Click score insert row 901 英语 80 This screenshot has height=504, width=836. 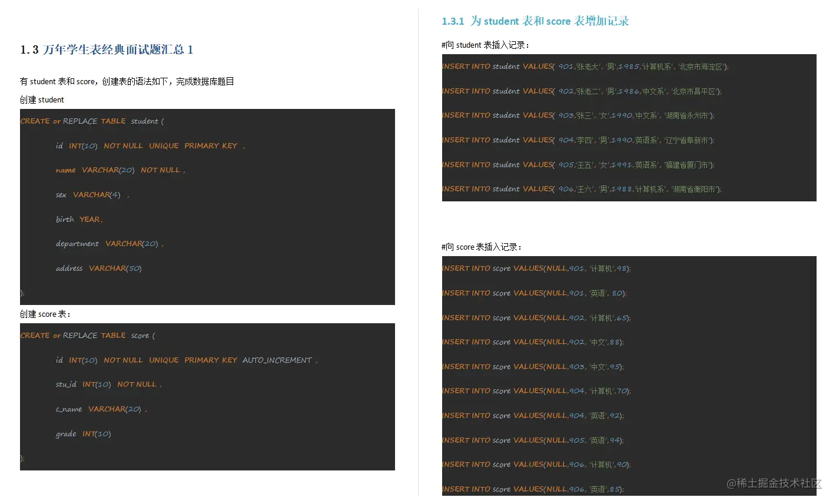[x=535, y=293]
